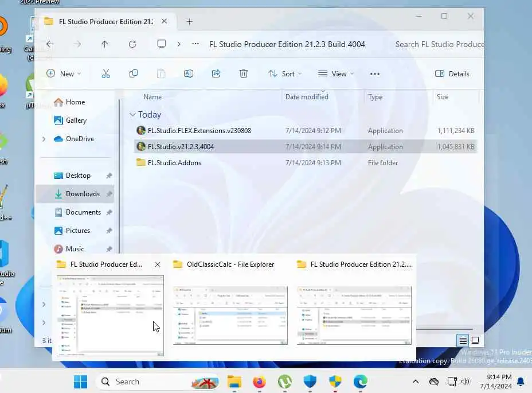Viewport: 532px width, 393px height.
Task: Switch to third FL Studio Producer Edition 21.2 preview
Action: (x=354, y=315)
